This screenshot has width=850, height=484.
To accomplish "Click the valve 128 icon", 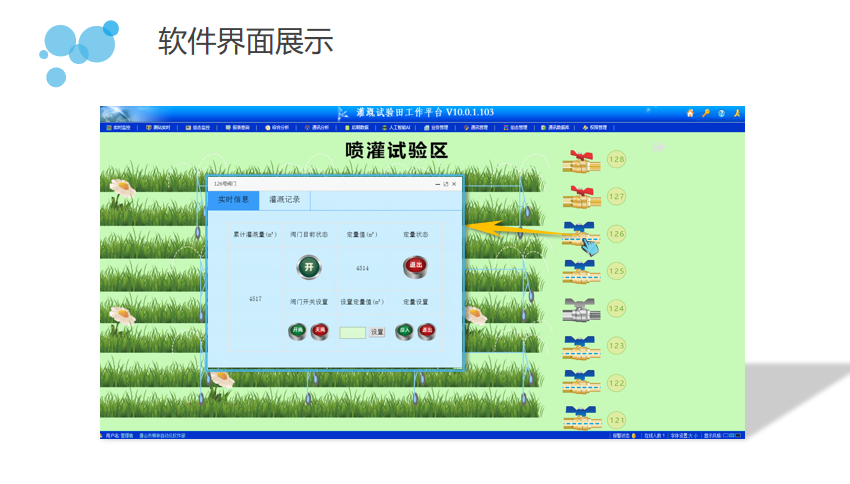I will (581, 160).
